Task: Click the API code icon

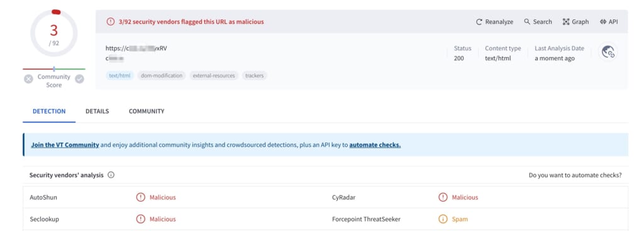Action: click(603, 22)
